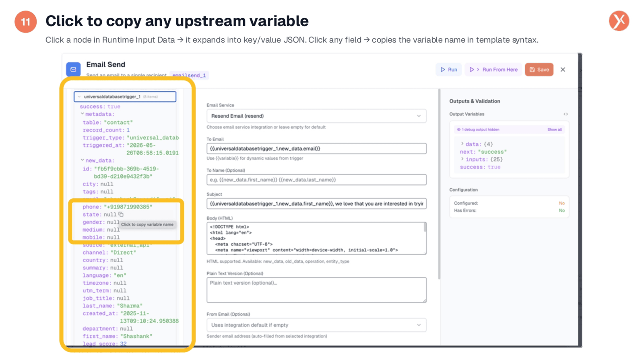Save the Email Send configuration
Viewport: 644px width, 362px height.
[539, 70]
